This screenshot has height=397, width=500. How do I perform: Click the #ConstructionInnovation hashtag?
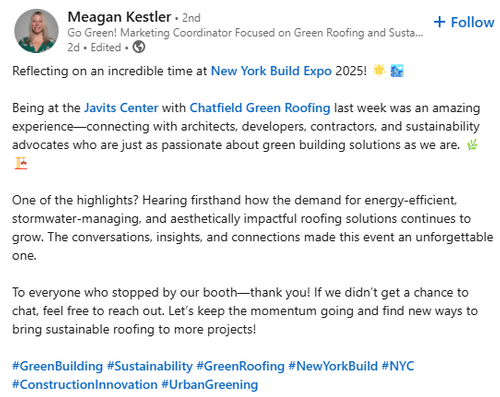coord(85,385)
